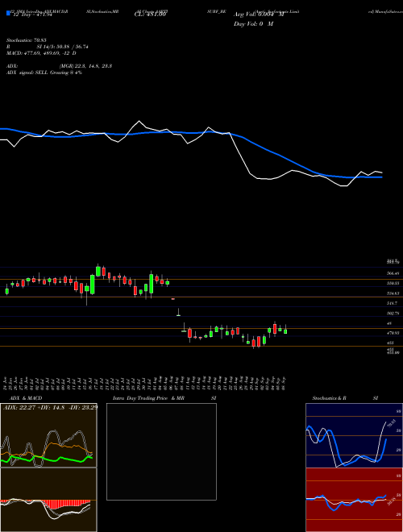Click the rotated 79.83 stochastics value label
The width and height of the screenshot is (403, 532).
393,422
